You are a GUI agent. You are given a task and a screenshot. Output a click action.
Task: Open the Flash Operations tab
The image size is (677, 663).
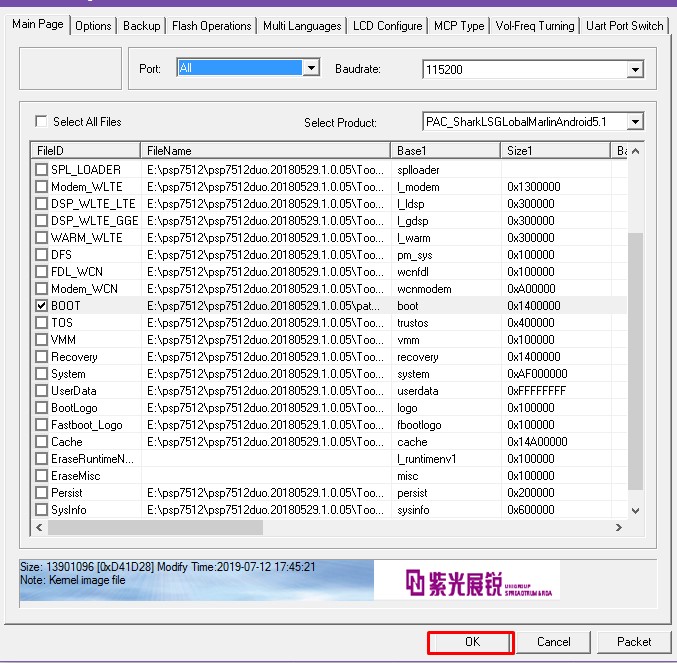211,26
